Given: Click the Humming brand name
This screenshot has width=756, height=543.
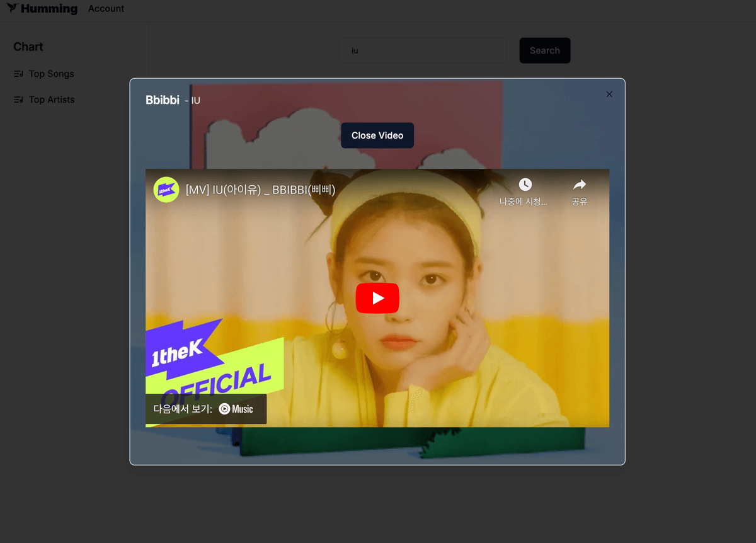Looking at the screenshot, I should coord(49,9).
